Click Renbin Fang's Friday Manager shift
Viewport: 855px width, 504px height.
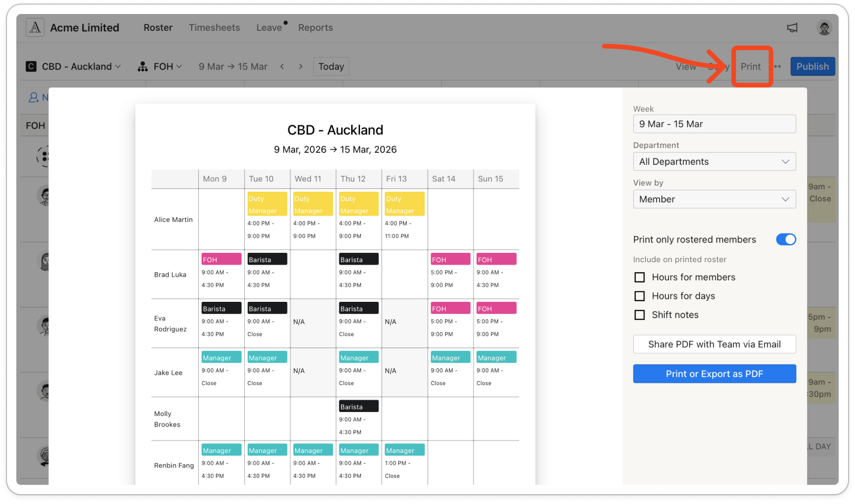pyautogui.click(x=405, y=463)
